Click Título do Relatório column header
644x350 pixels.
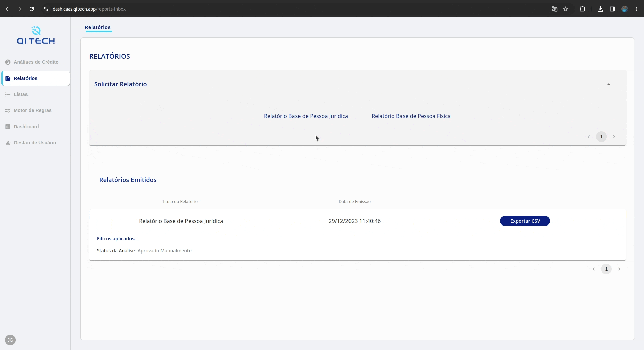[x=180, y=202]
